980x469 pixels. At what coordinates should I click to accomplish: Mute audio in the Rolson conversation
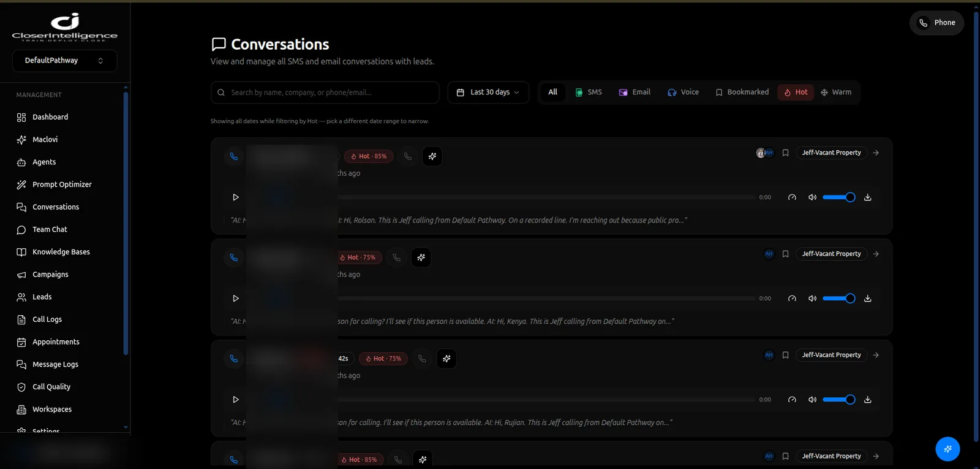pos(812,197)
